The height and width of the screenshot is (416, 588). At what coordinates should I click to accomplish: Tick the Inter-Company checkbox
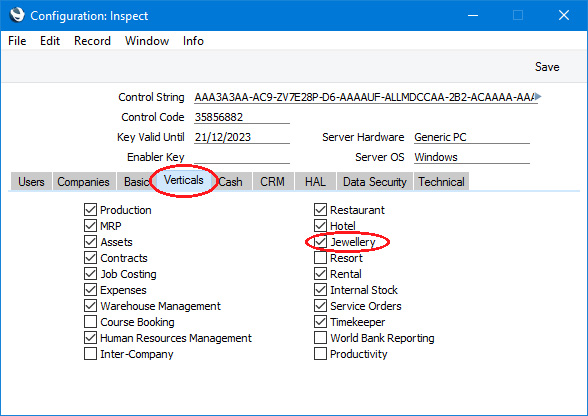[x=90, y=354]
